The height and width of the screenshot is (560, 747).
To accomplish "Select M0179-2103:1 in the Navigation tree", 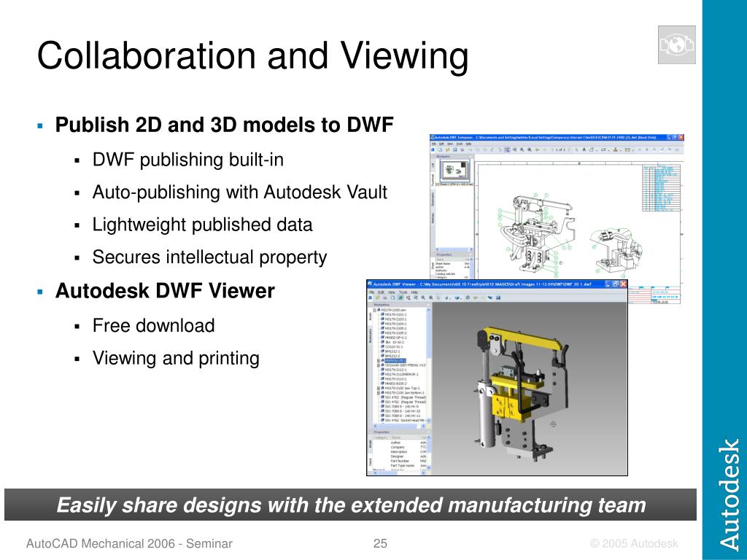I will pos(395,319).
